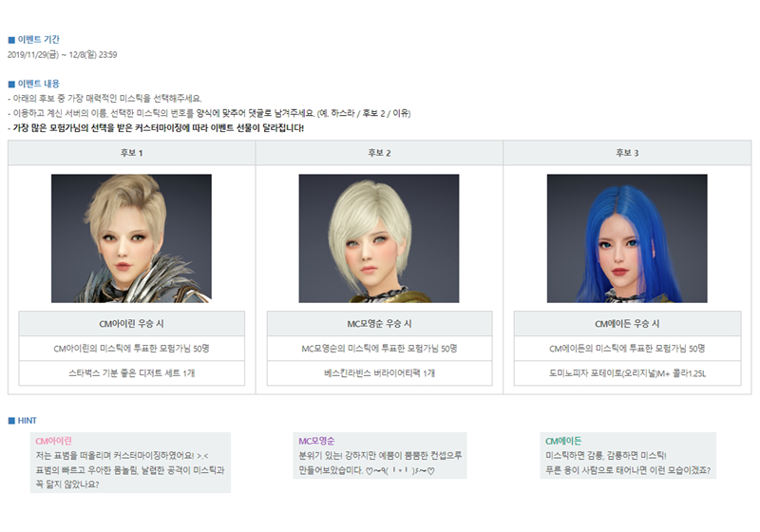The image size is (760, 532).
Task: Click the 후보 3 column header
Action: pos(627,153)
